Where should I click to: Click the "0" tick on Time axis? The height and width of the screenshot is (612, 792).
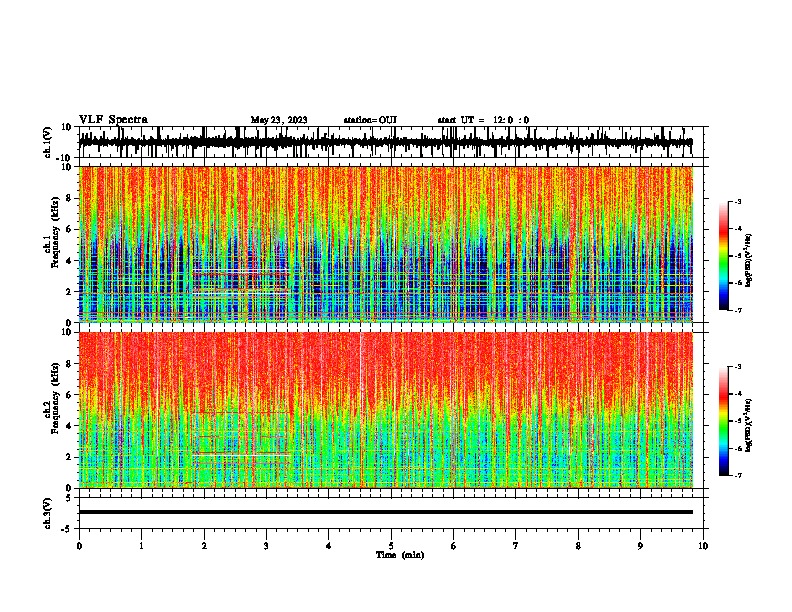pyautogui.click(x=79, y=546)
